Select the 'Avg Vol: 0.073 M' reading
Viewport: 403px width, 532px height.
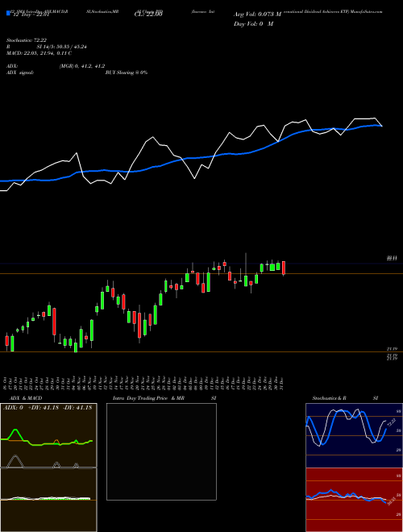point(257,15)
